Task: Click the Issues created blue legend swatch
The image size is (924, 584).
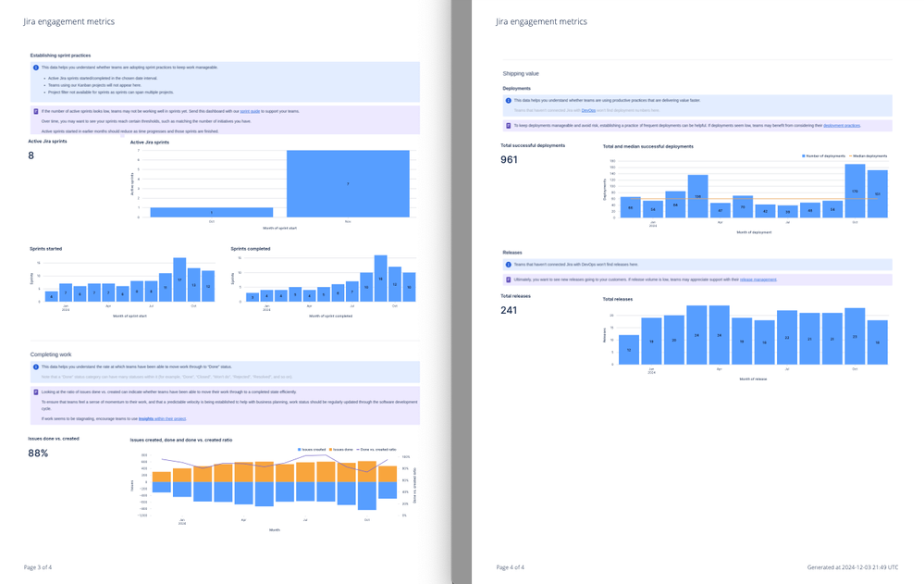Action: click(300, 450)
